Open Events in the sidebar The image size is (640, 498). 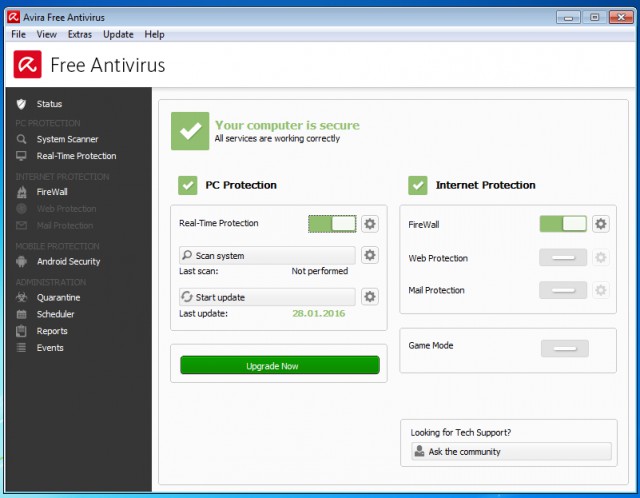click(50, 348)
